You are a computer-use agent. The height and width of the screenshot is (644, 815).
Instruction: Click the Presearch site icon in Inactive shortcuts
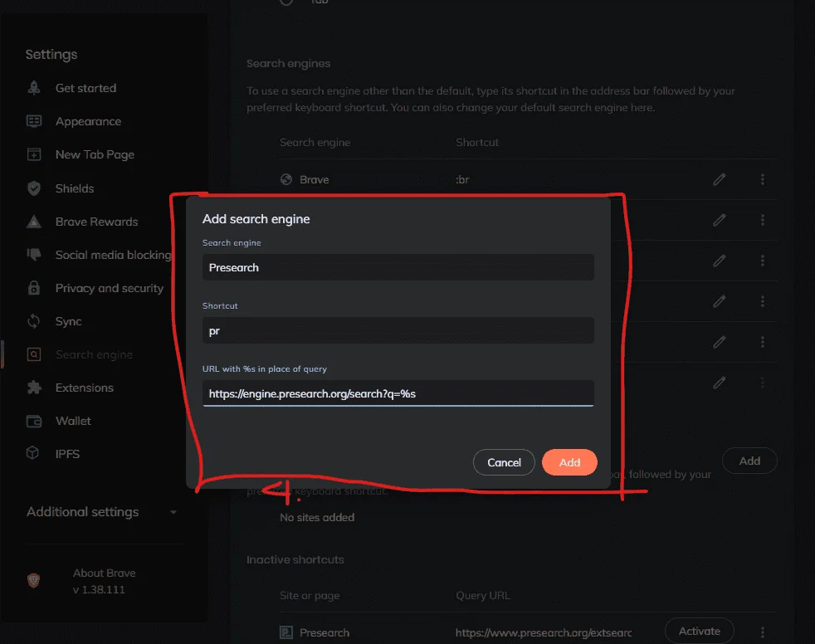[x=286, y=632]
